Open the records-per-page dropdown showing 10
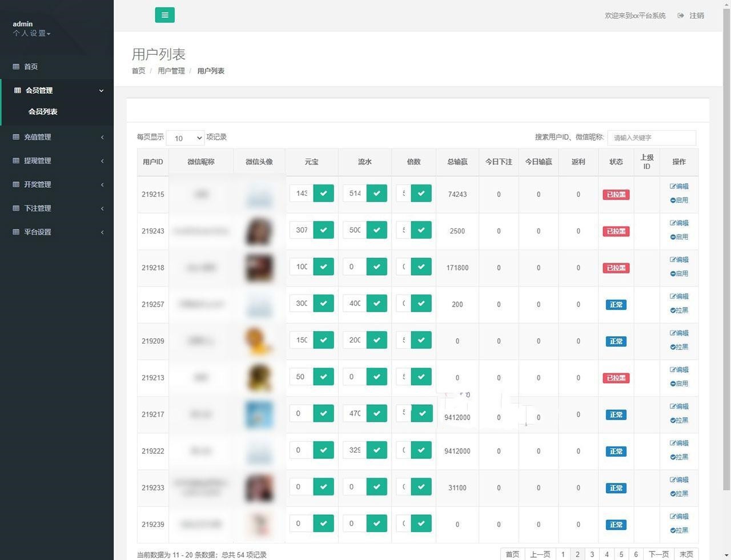 186,138
